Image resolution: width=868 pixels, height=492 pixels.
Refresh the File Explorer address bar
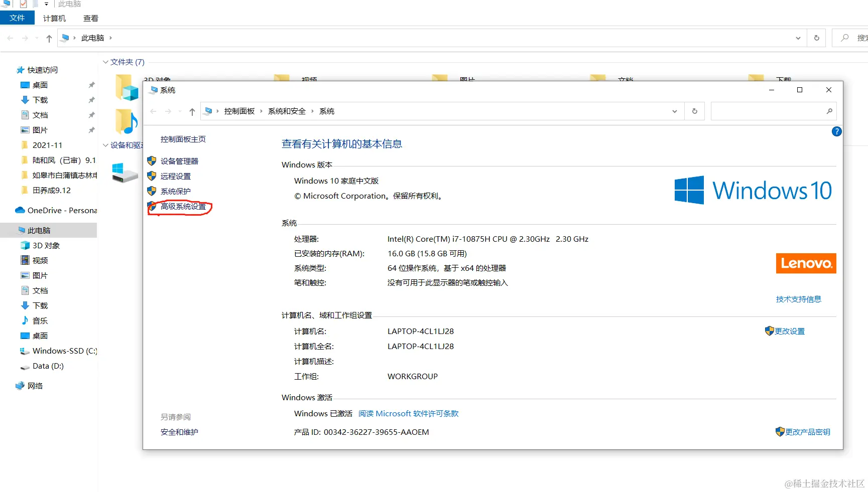[817, 38]
